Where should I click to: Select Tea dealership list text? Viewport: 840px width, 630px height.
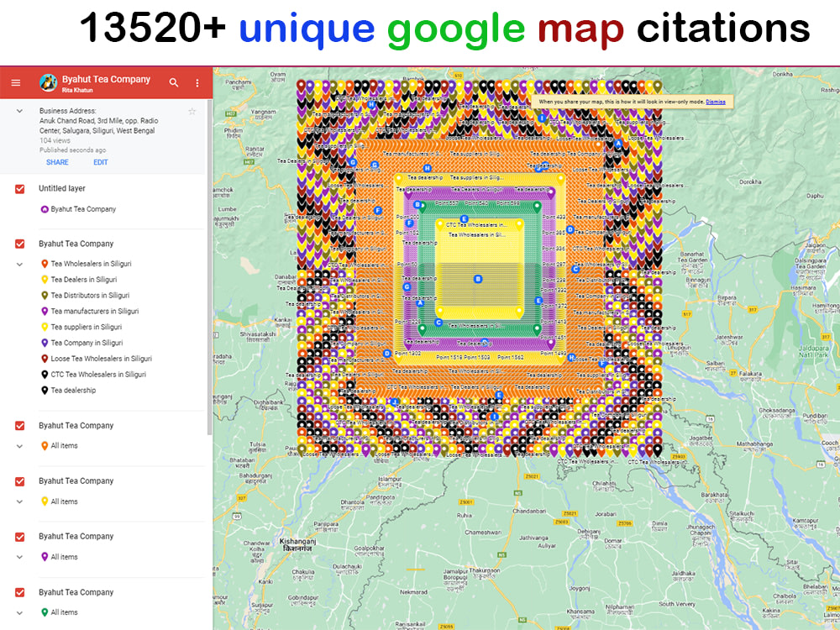coord(73,390)
